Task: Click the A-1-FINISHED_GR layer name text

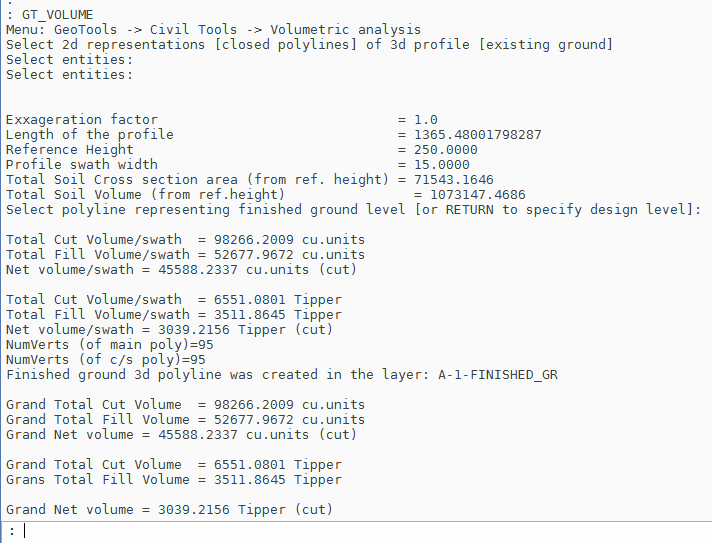Action: 503,375
